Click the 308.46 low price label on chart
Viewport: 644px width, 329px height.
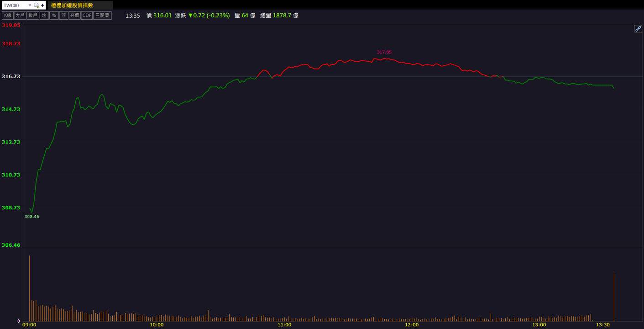click(32, 217)
